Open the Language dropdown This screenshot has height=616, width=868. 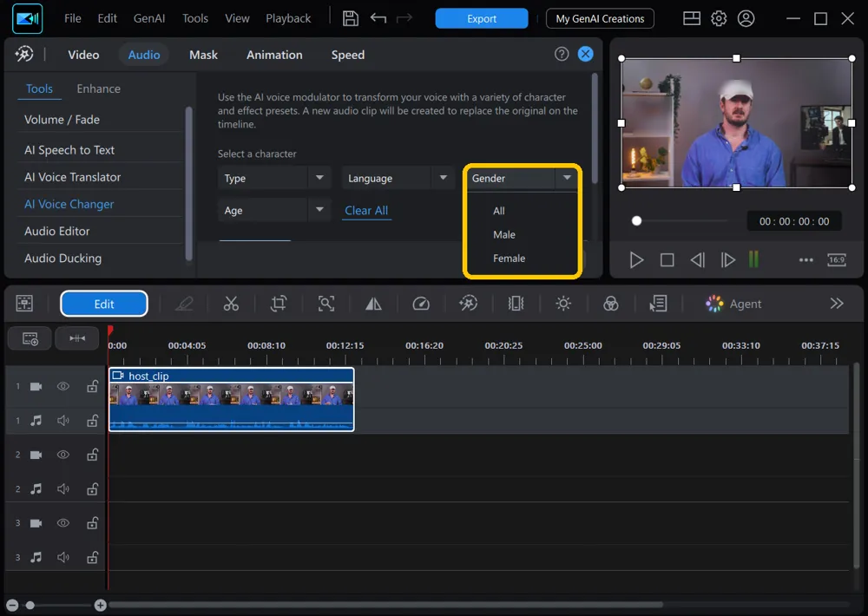398,178
